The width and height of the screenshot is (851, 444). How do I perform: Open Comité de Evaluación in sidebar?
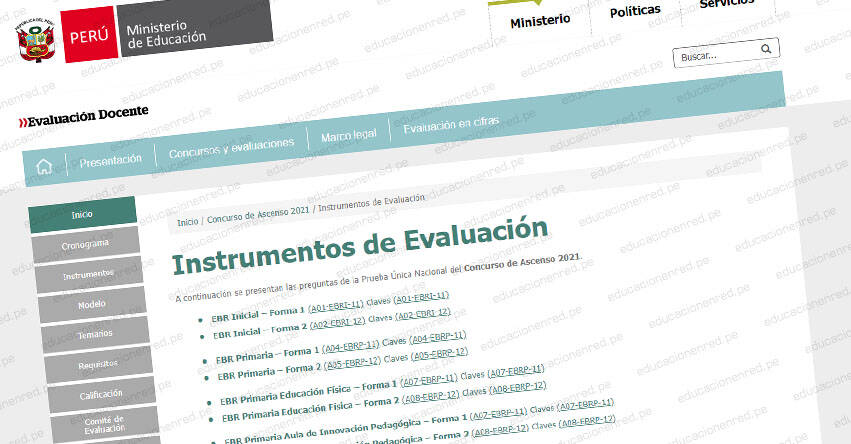click(105, 424)
